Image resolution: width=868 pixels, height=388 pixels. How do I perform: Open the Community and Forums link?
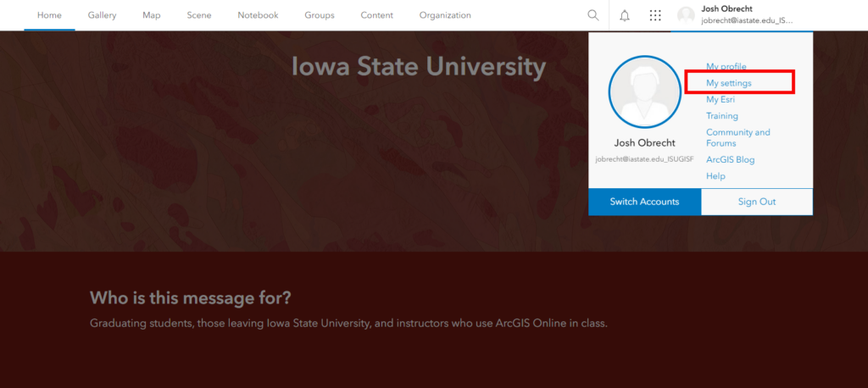[738, 138]
